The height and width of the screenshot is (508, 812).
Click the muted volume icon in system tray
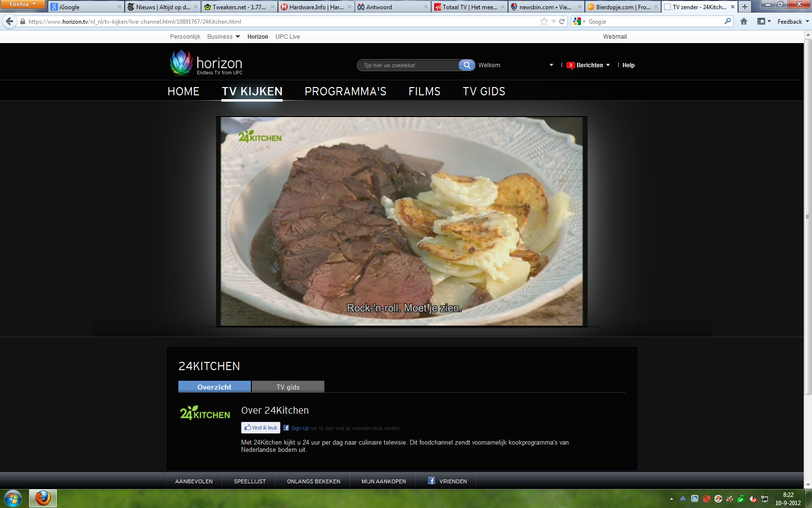coord(753,499)
